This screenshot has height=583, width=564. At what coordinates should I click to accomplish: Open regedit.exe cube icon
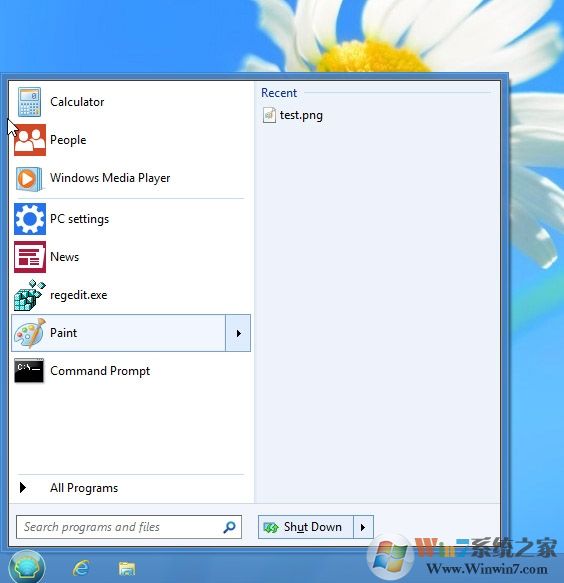[x=29, y=295]
